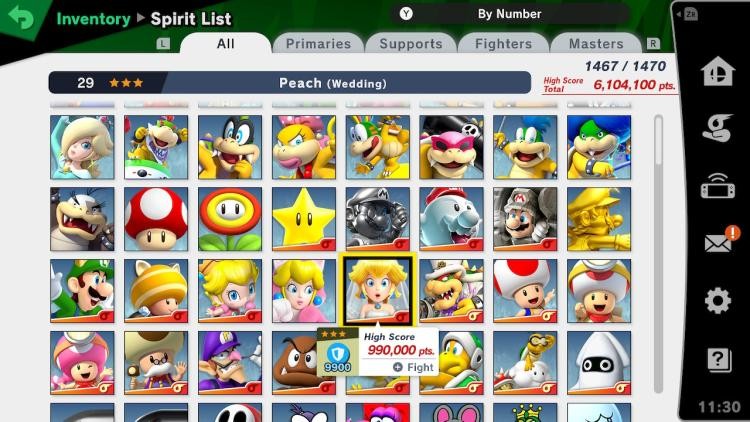
Task: Click the Fight button in the popup
Action: 414,367
